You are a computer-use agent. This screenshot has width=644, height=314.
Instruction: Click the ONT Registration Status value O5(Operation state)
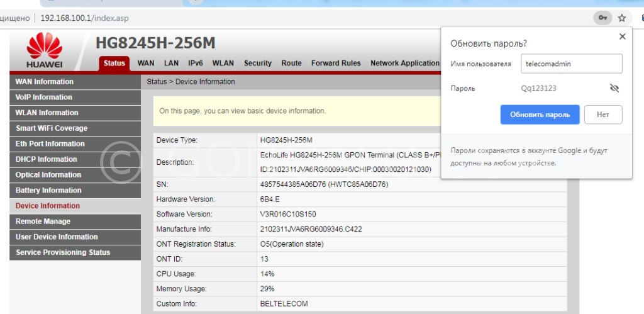click(292, 244)
